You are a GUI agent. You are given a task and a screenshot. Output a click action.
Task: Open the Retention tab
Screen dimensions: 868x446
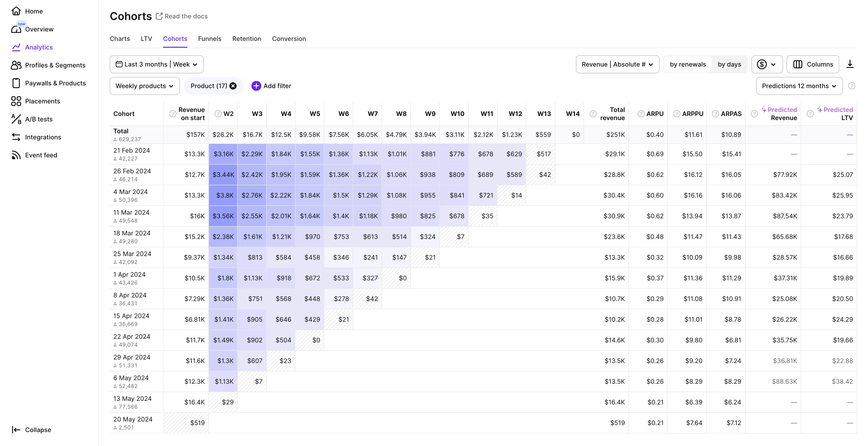(246, 39)
